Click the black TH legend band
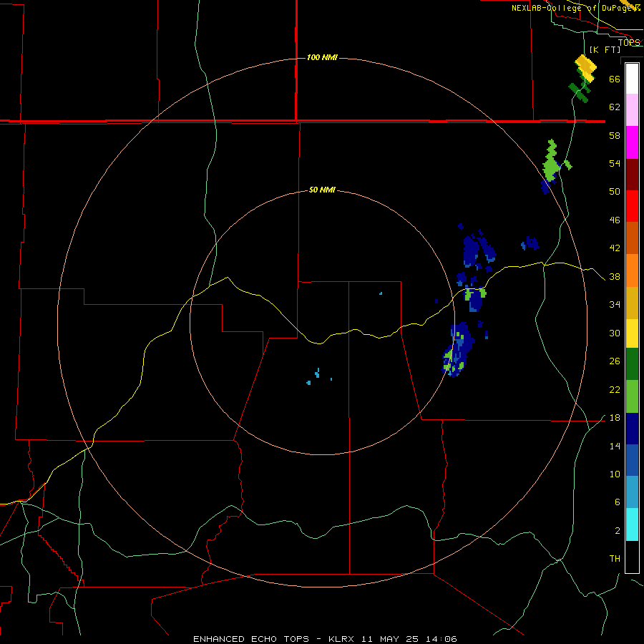This screenshot has width=644, height=644. [x=632, y=557]
